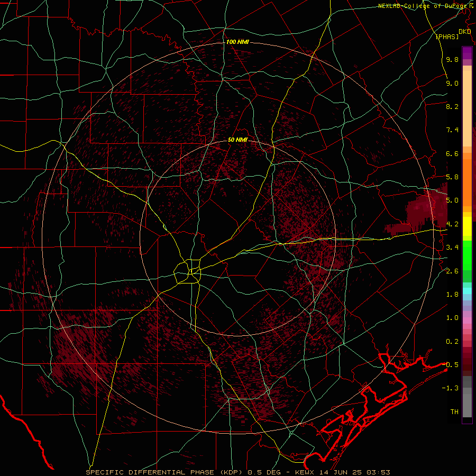Click the 100 NMI range ring label
Viewport: 476px width, 476px height.
(x=237, y=42)
